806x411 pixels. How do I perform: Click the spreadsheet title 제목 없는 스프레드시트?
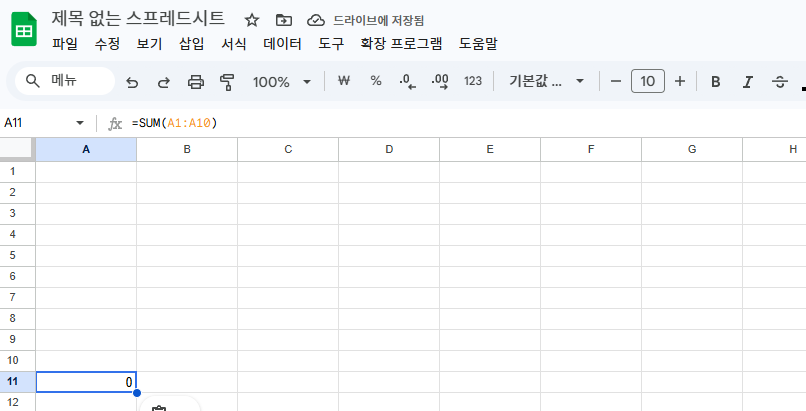point(138,18)
